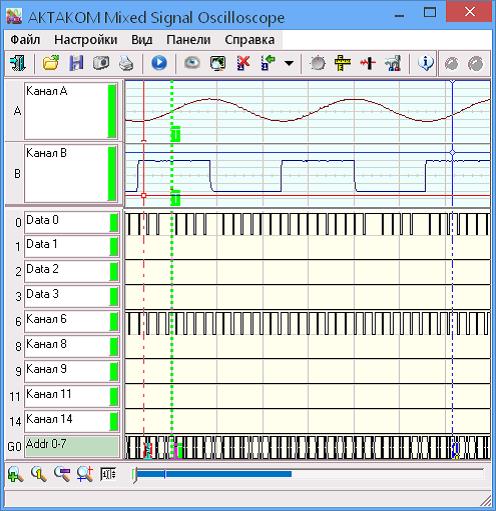
Task: Click the zoom in magnifier icon
Action: pos(15,474)
